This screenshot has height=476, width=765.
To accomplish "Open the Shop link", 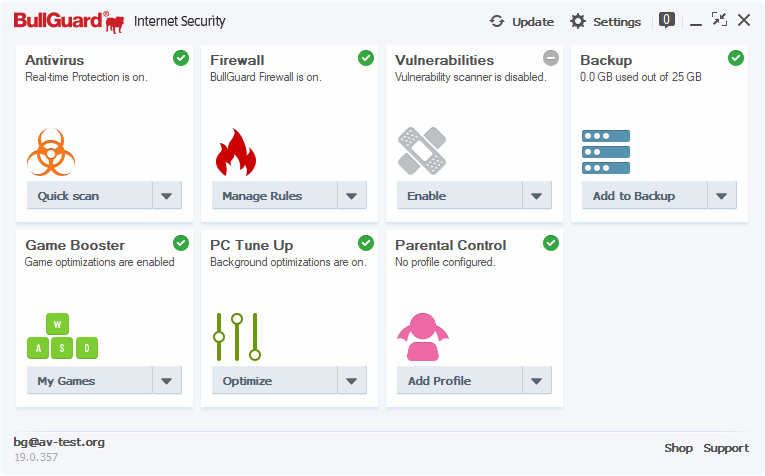I will 678,448.
